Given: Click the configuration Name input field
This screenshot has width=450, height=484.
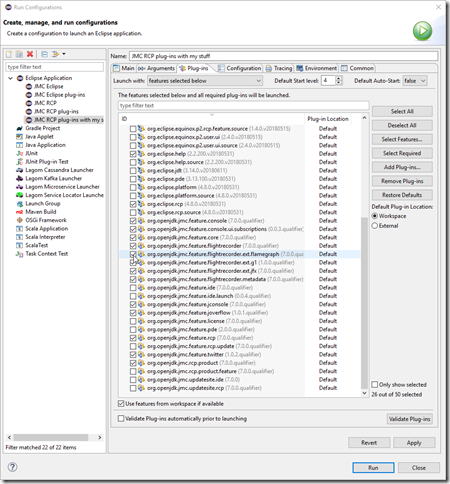Looking at the screenshot, I should (x=283, y=56).
